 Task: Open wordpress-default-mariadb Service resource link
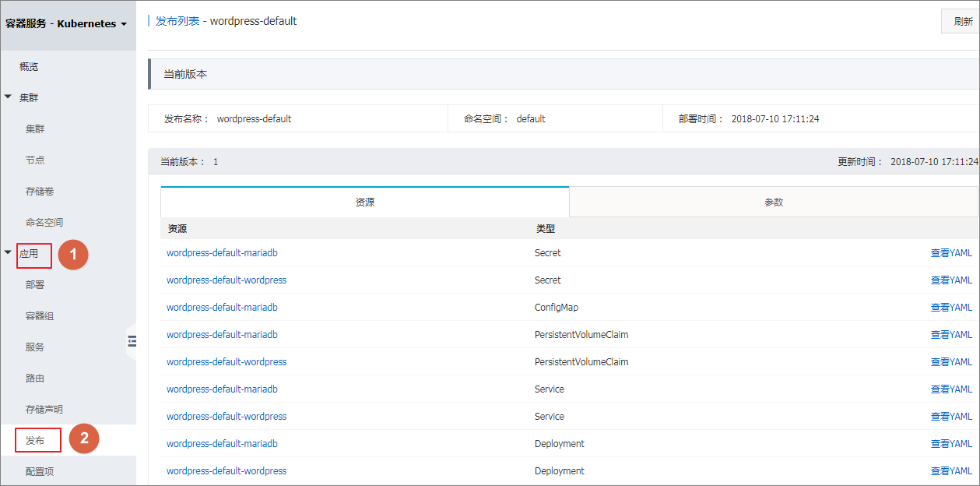pyautogui.click(x=222, y=389)
